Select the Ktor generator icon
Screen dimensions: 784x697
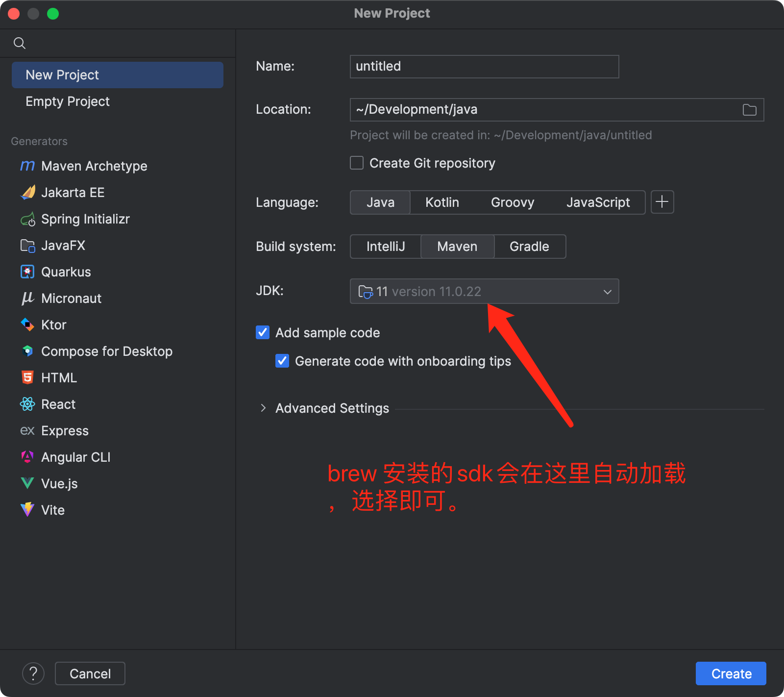pos(27,325)
